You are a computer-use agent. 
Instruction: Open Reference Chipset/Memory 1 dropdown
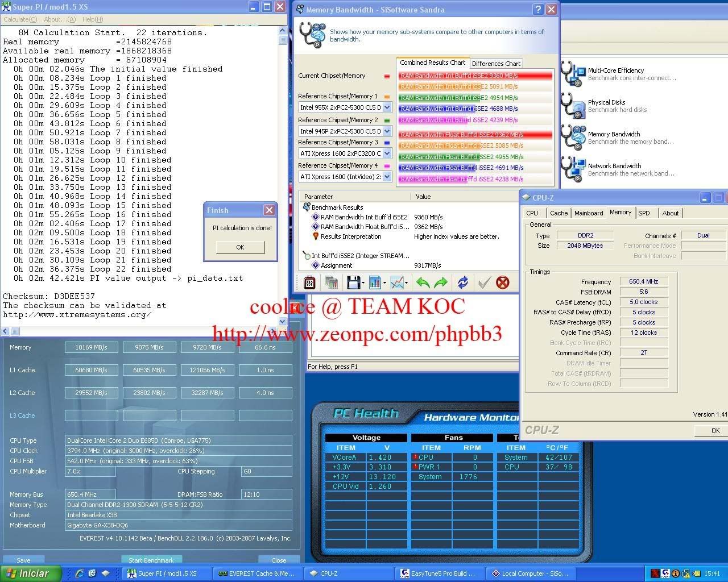[387, 107]
